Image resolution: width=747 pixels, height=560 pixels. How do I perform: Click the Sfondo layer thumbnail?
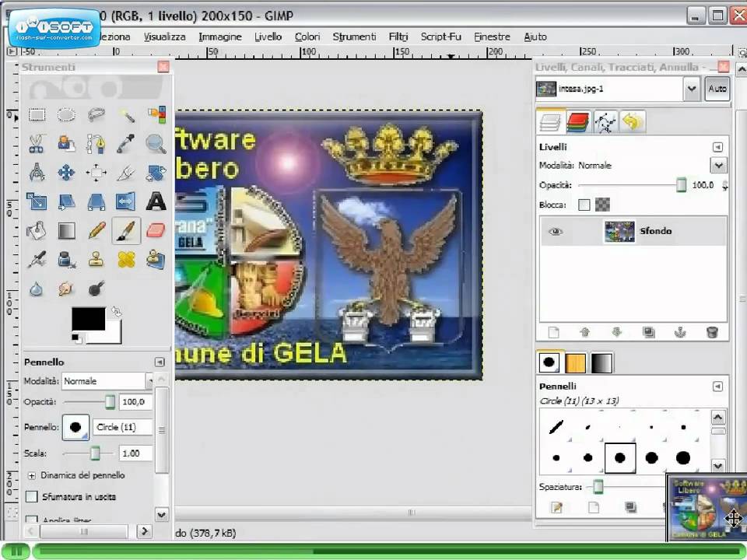tap(619, 232)
